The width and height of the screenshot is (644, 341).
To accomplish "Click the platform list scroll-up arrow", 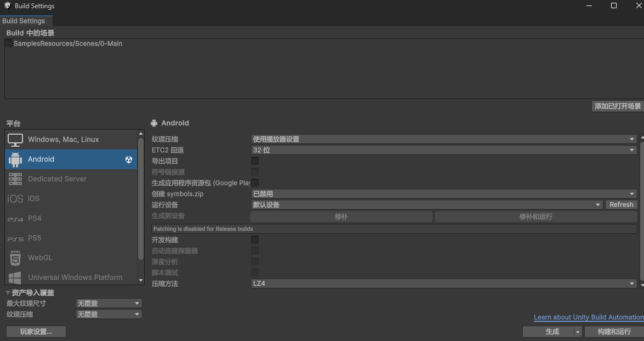I will click(141, 134).
